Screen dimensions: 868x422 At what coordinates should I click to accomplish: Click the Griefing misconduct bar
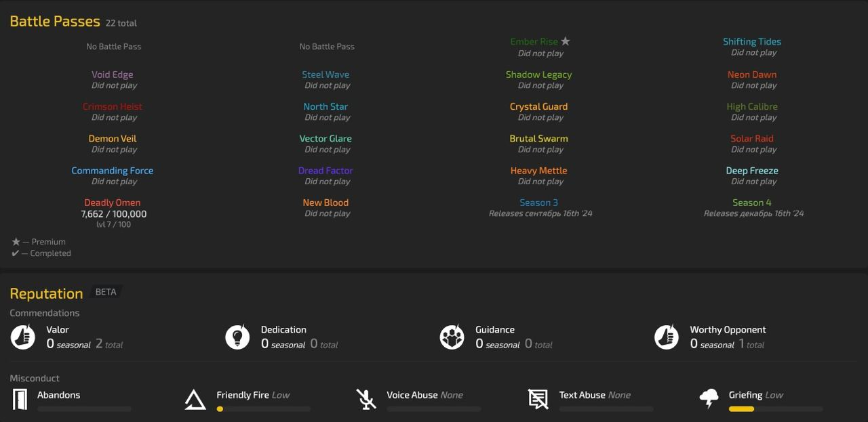pyautogui.click(x=776, y=409)
